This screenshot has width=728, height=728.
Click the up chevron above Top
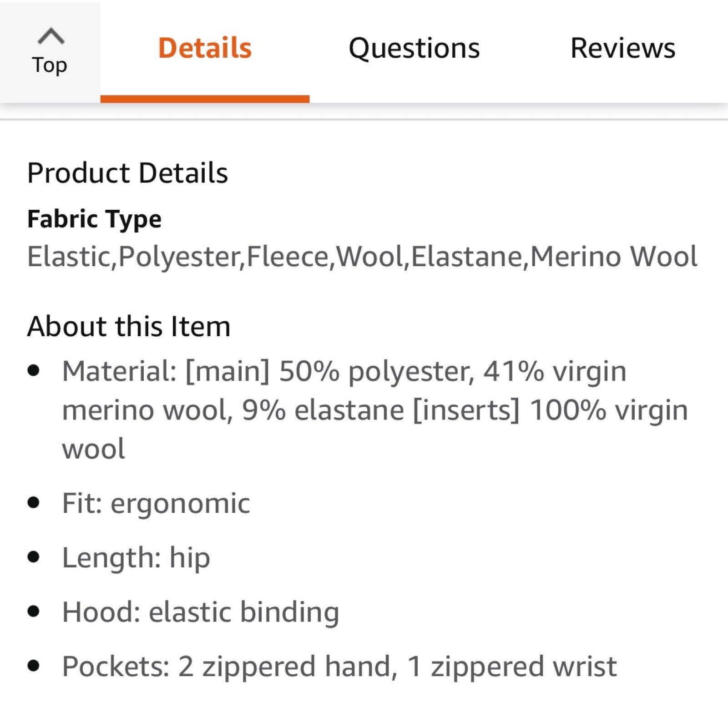(51, 36)
